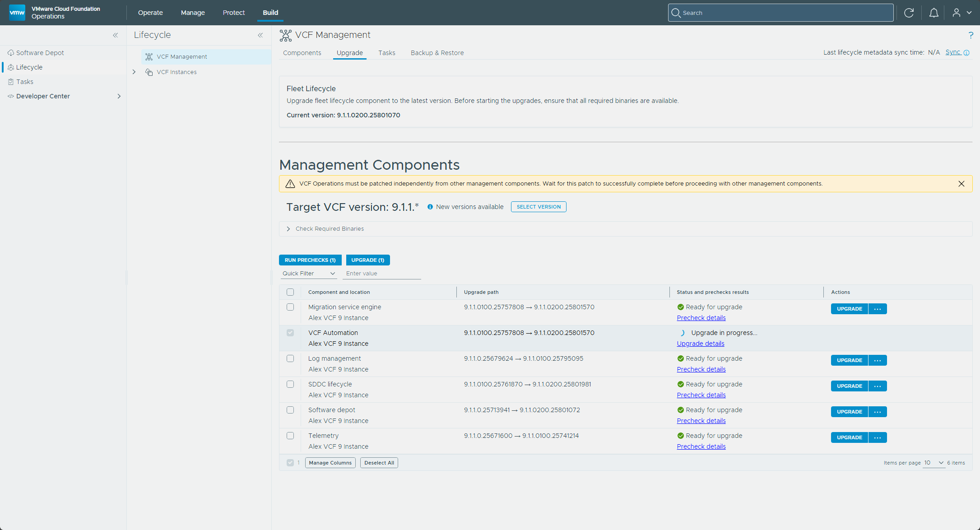
Task: Open the notifications bell
Action: 934,13
